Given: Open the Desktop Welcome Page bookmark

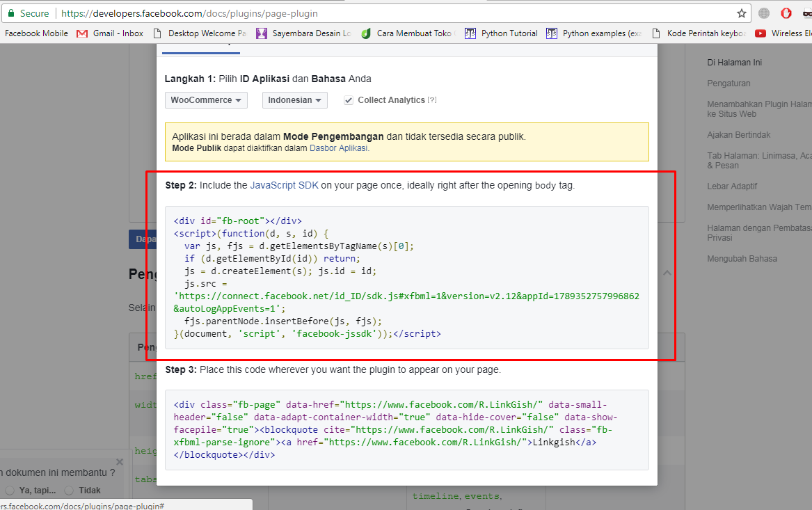Looking at the screenshot, I should pyautogui.click(x=200, y=33).
